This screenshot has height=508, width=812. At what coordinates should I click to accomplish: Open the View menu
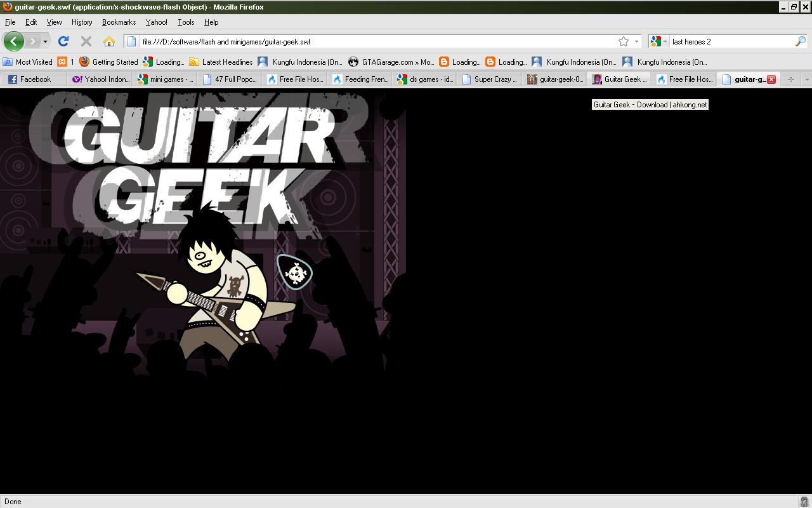54,22
